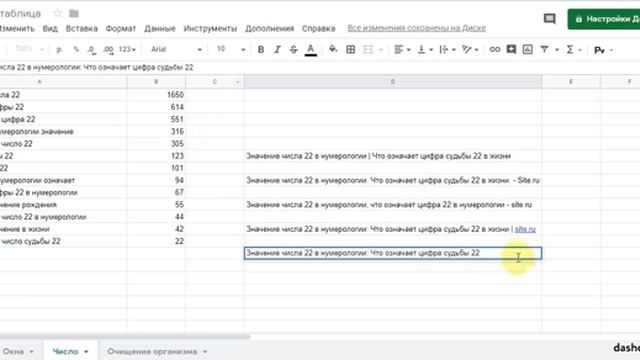
Task: Select the Число sheet tab
Action: [x=65, y=351]
